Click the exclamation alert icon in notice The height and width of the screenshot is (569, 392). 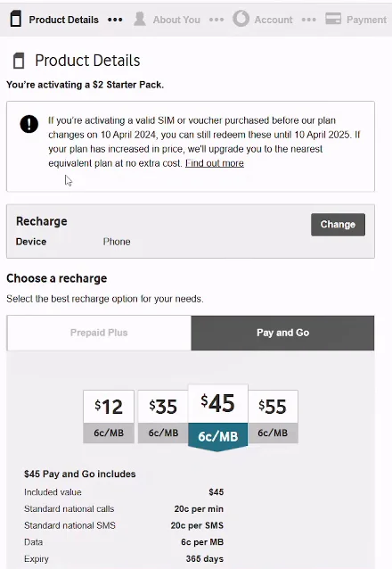coord(29,124)
